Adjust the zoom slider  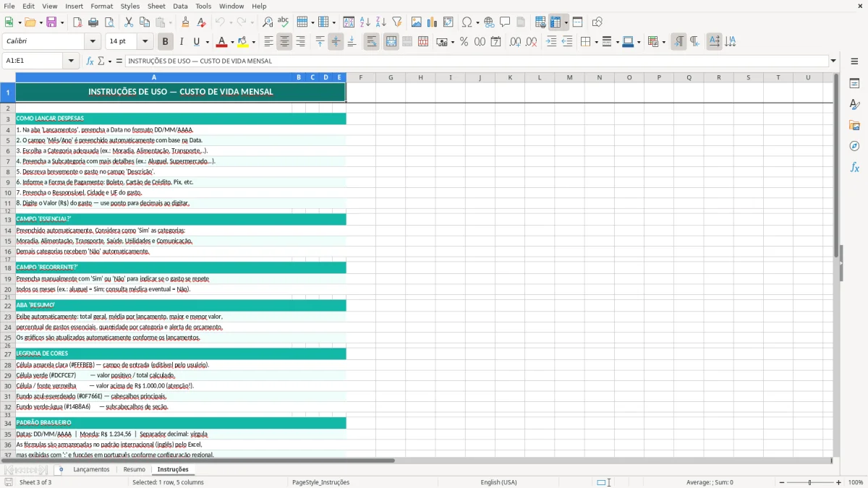[x=809, y=482]
